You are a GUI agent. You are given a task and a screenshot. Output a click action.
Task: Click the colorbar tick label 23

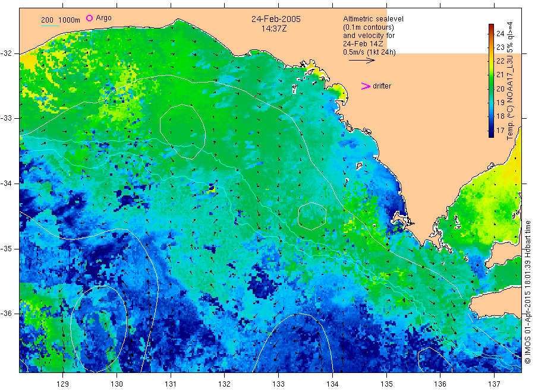(500, 48)
